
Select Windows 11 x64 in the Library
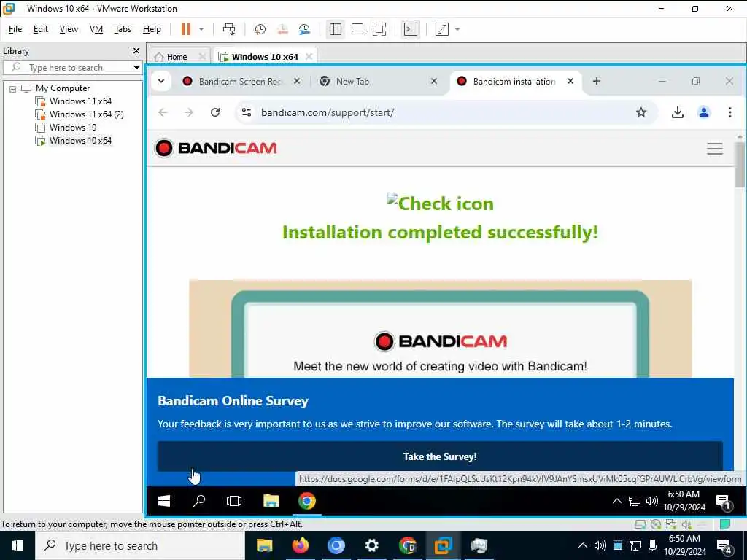(80, 101)
